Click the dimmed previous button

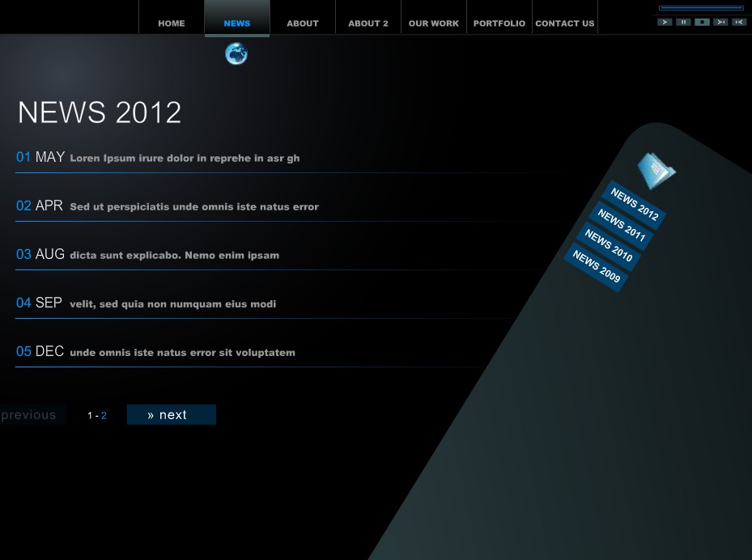(32, 414)
